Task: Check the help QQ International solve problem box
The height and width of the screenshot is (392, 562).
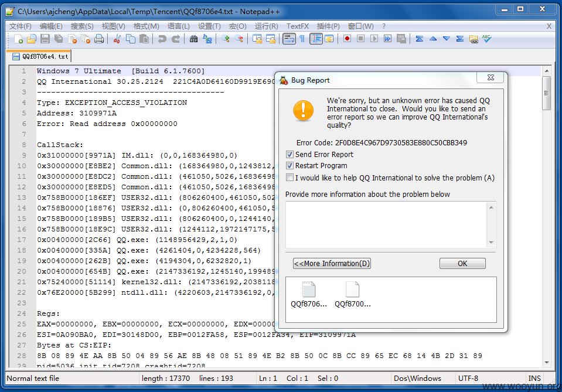Action: [x=289, y=178]
